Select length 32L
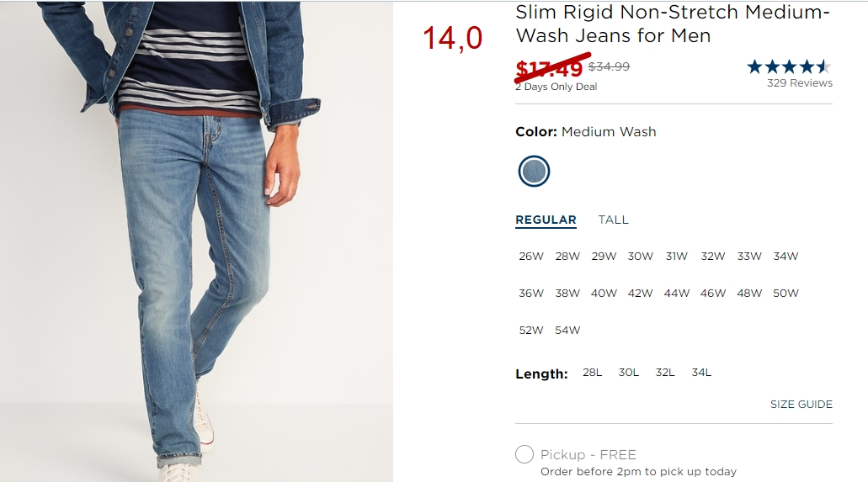The image size is (868, 482). pyautogui.click(x=665, y=373)
